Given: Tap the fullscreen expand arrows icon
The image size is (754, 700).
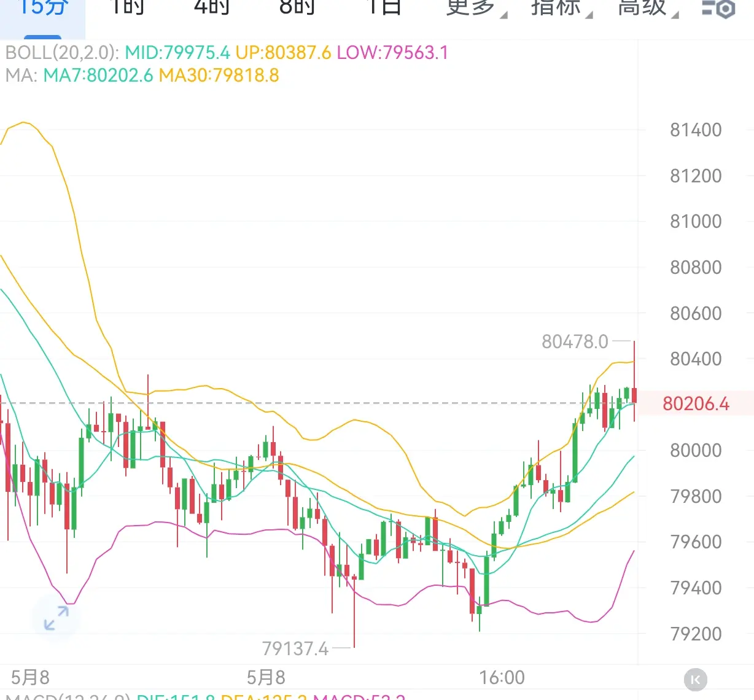Looking at the screenshot, I should click(x=56, y=618).
